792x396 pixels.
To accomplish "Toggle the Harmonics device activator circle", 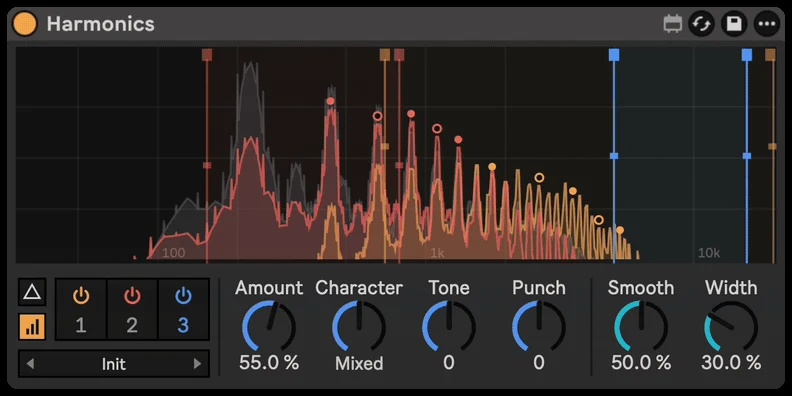I will click(x=25, y=24).
